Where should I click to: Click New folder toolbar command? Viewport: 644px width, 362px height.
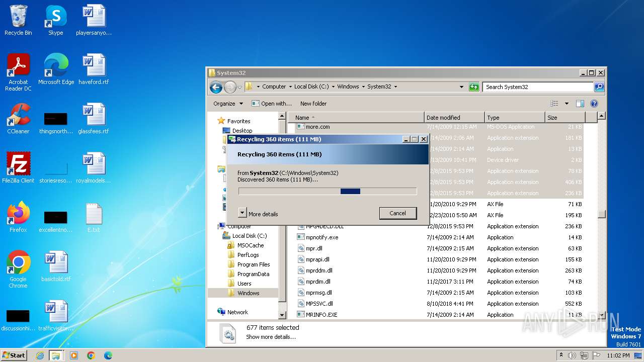click(x=313, y=104)
